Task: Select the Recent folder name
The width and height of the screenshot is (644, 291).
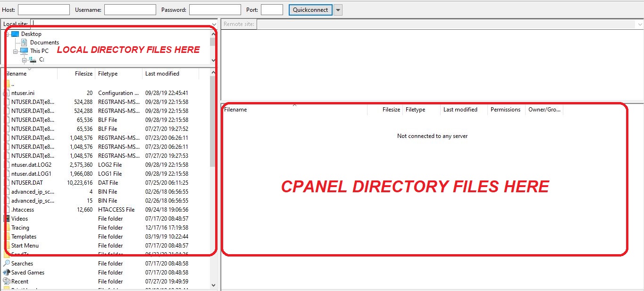Action: pos(20,282)
